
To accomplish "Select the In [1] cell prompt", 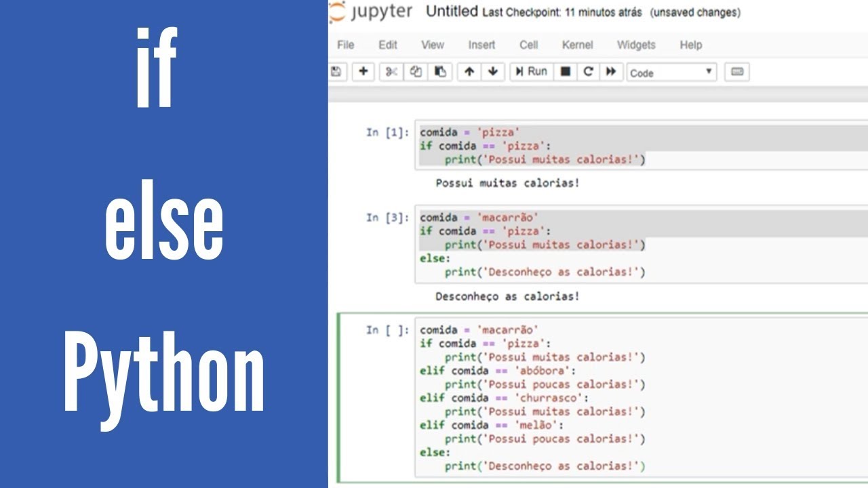I will (x=388, y=132).
